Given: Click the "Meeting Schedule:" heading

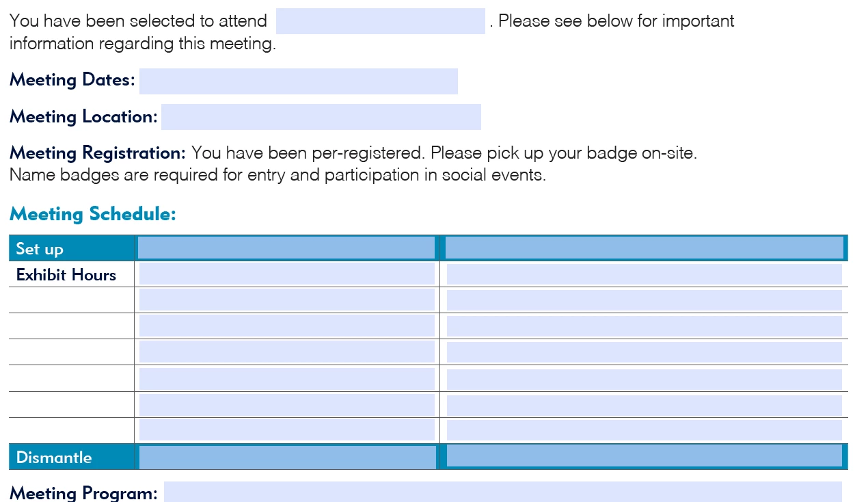Looking at the screenshot, I should (x=93, y=214).
